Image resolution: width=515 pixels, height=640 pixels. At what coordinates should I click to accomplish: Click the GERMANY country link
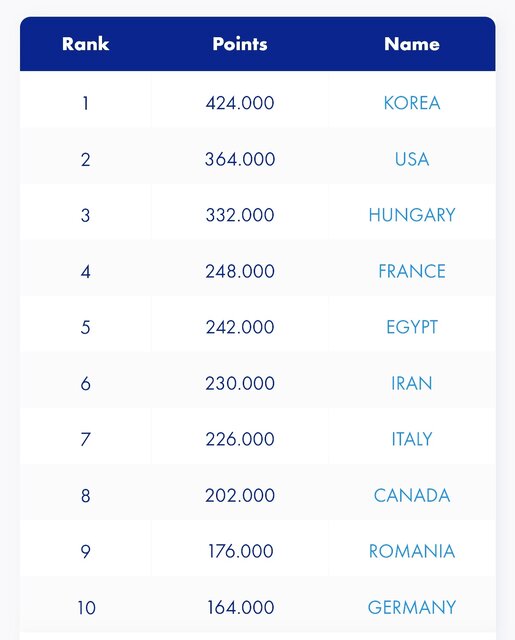412,607
